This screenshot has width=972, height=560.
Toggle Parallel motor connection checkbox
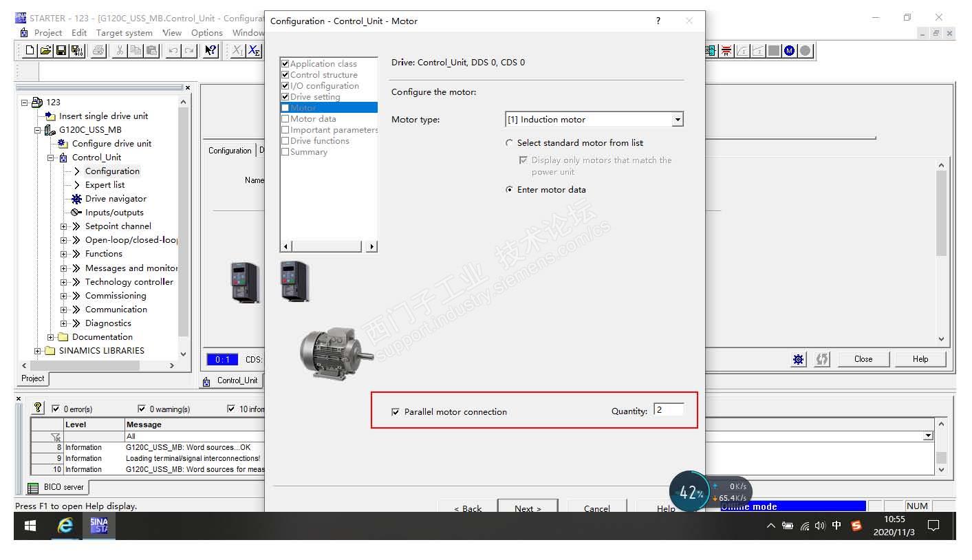(396, 412)
